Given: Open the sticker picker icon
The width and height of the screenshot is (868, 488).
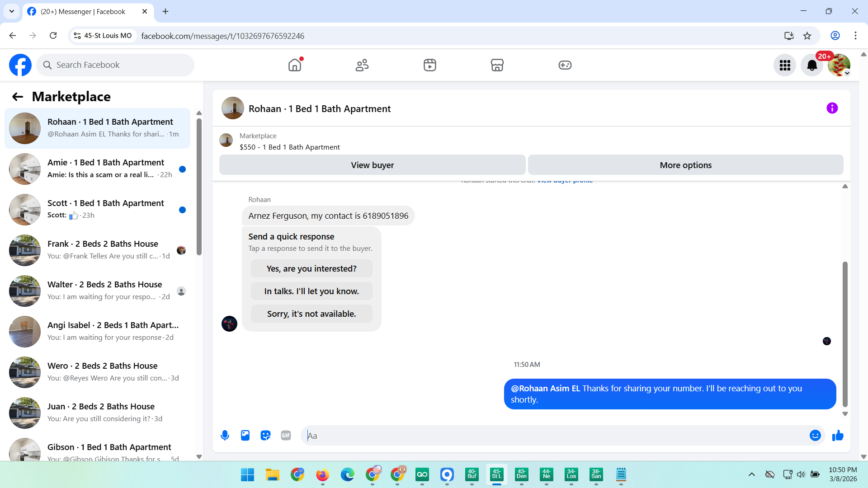Looking at the screenshot, I should pos(265,436).
